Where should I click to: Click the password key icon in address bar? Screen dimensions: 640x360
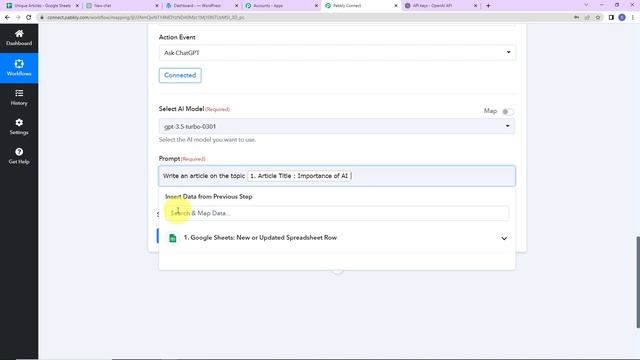click(x=576, y=18)
